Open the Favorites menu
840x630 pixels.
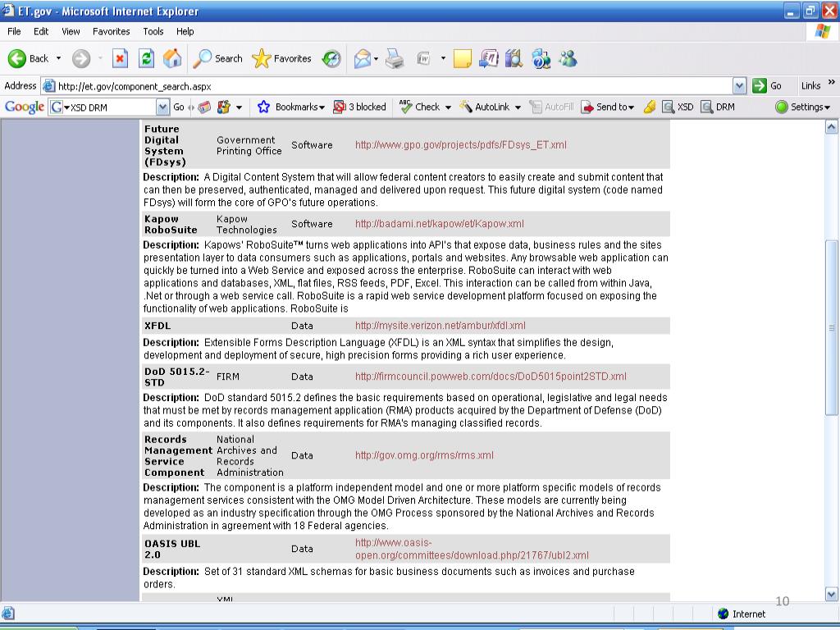tap(111, 32)
